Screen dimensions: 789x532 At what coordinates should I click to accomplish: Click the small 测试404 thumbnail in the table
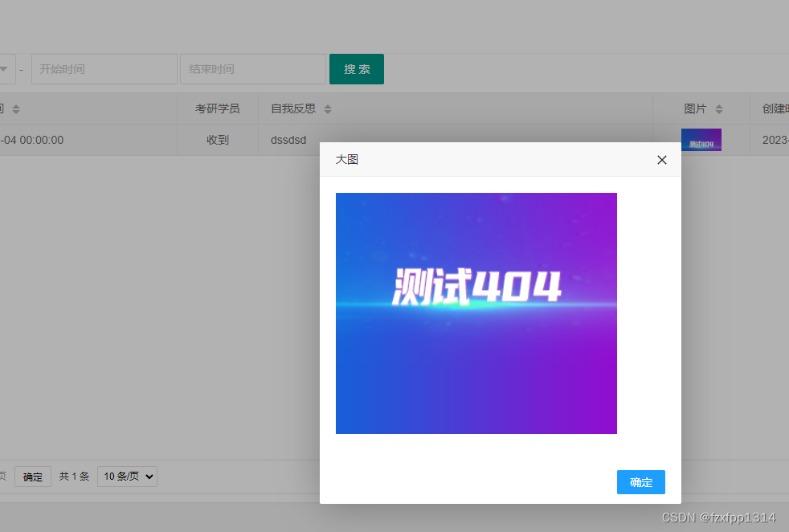point(701,139)
